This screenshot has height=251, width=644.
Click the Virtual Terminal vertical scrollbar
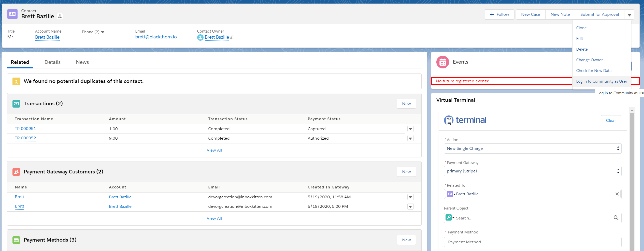632,182
